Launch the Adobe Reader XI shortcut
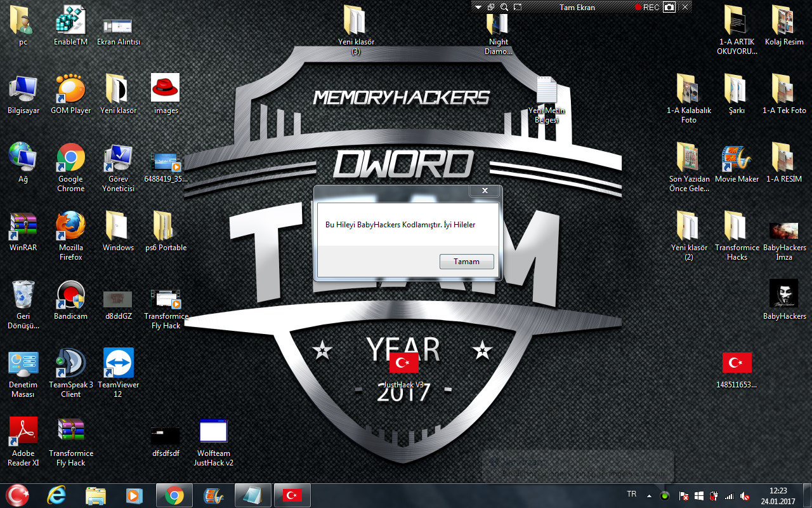 pos(23,442)
